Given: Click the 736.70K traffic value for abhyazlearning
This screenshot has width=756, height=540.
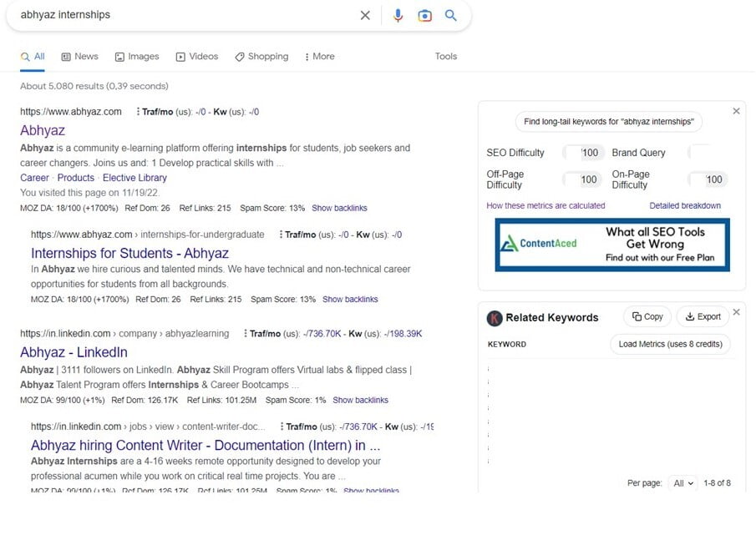Looking at the screenshot, I should pyautogui.click(x=323, y=334).
